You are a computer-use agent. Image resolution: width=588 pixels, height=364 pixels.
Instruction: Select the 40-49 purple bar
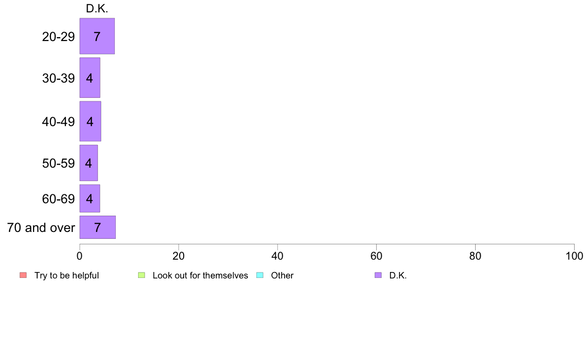[90, 121]
